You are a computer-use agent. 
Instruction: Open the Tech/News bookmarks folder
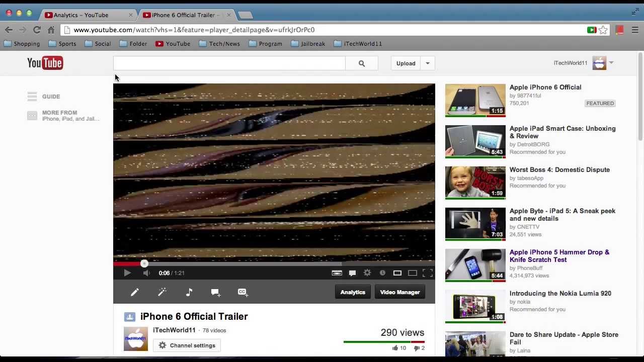(219, 44)
